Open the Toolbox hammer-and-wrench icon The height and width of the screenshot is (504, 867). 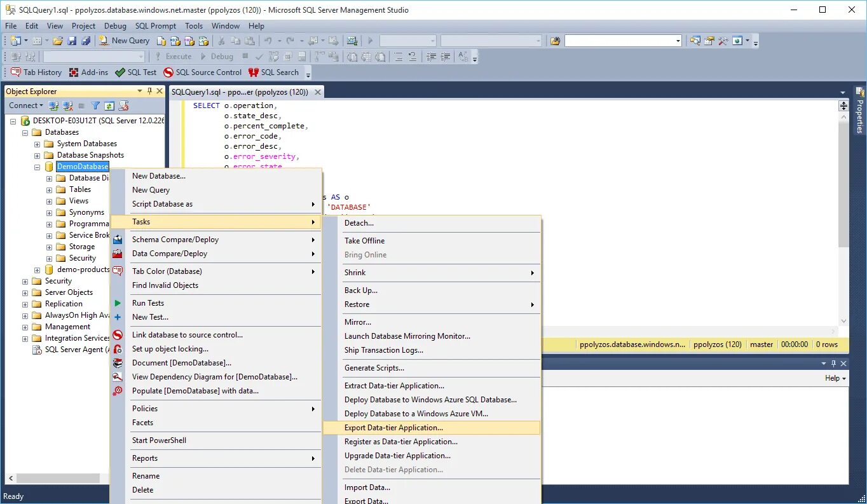click(x=723, y=41)
